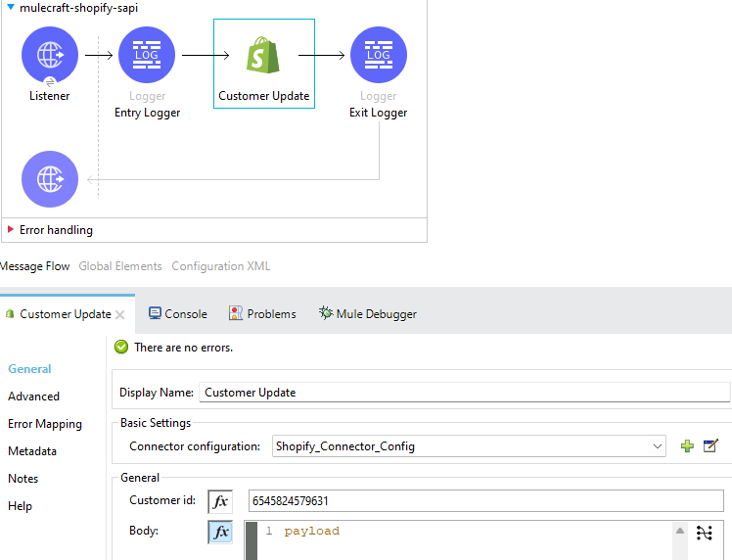
Task: Edit the Shopify connector configuration
Action: tap(711, 446)
